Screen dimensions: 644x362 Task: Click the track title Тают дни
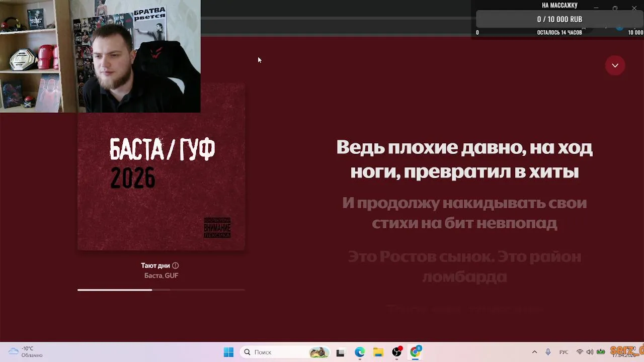[155, 265]
